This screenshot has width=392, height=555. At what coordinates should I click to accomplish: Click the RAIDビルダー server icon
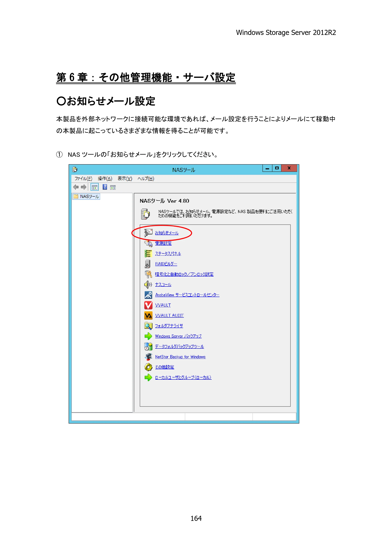[147, 264]
